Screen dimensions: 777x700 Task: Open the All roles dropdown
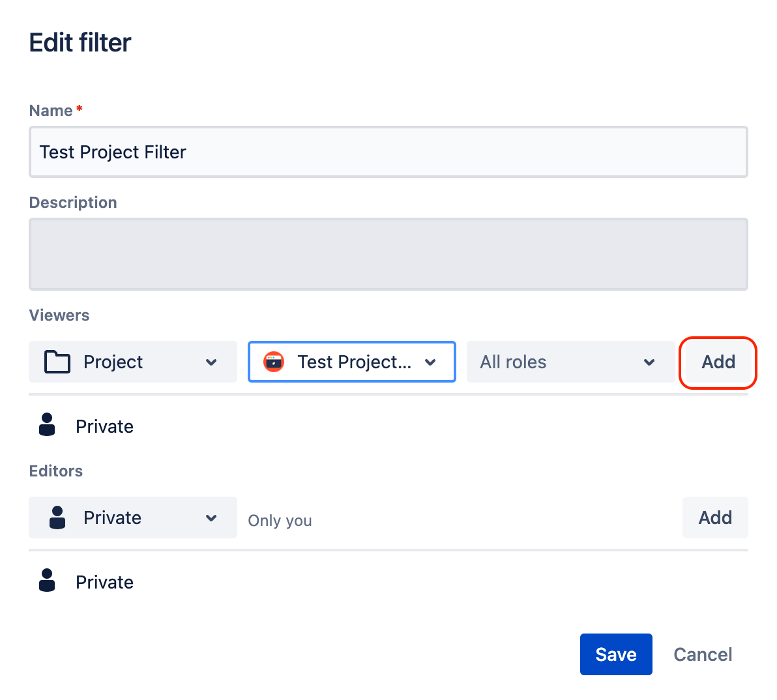pos(570,362)
